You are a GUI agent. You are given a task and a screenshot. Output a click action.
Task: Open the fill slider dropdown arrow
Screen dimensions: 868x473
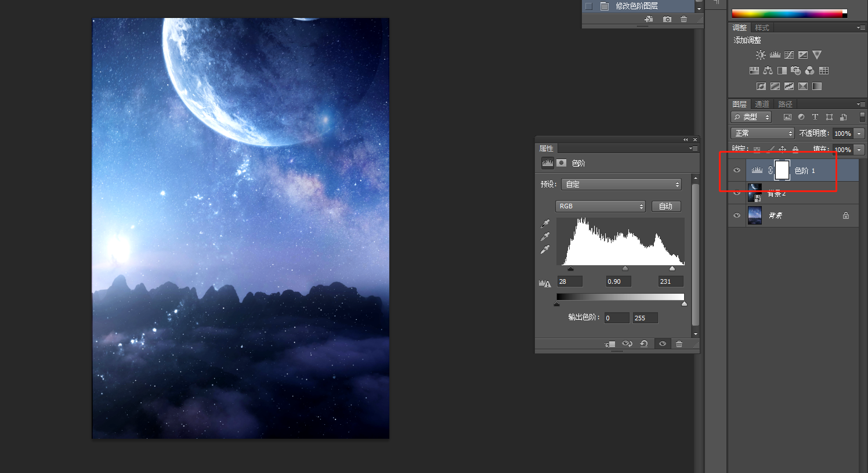859,150
